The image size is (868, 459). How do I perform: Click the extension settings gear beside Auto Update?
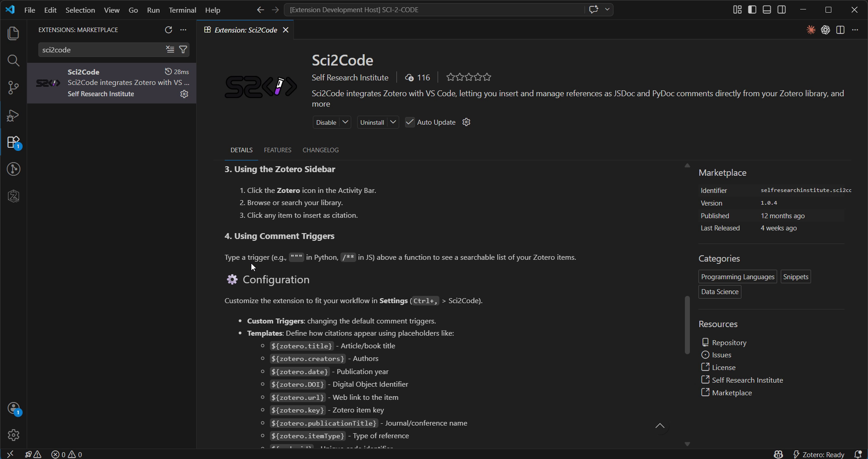tap(467, 122)
